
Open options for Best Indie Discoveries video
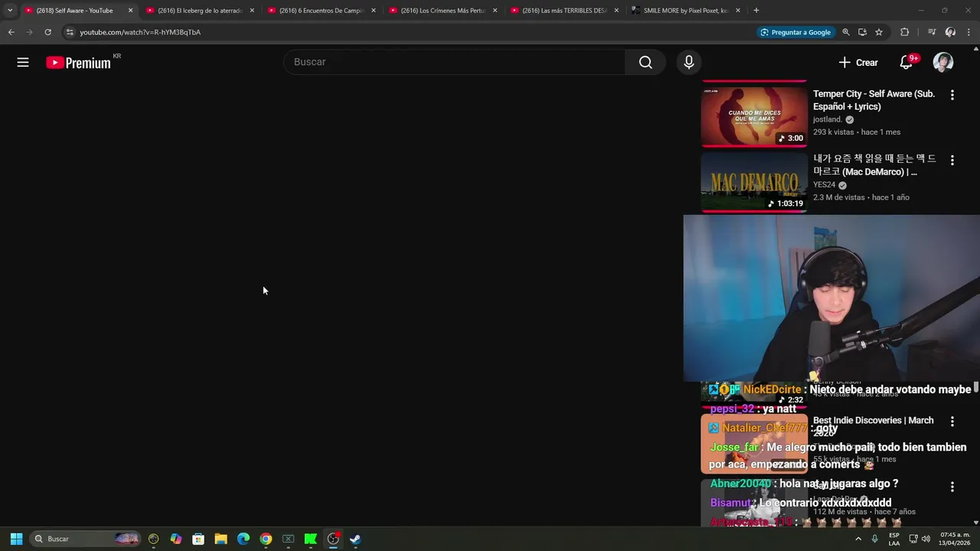point(952,422)
